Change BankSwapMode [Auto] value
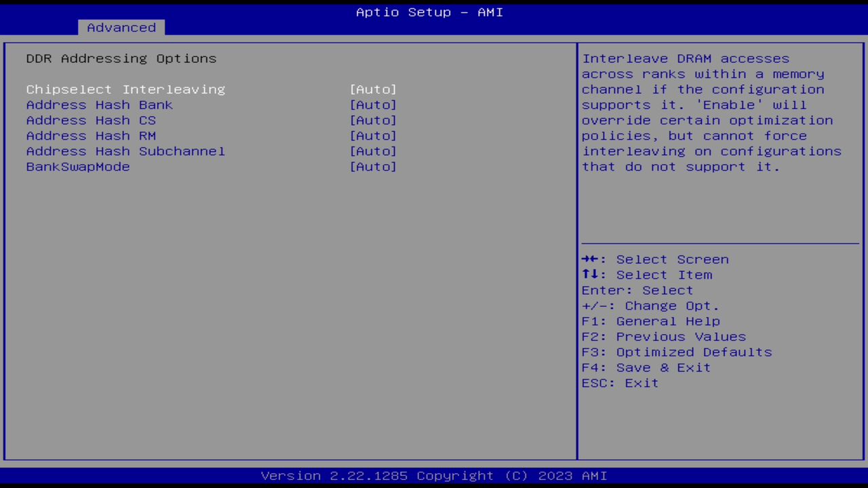This screenshot has width=868, height=488. click(x=373, y=167)
